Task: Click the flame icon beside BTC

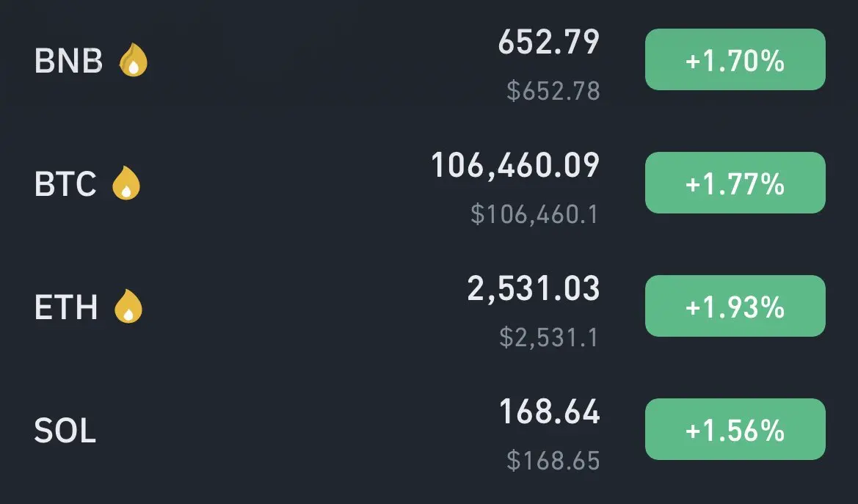Action: 126,183
